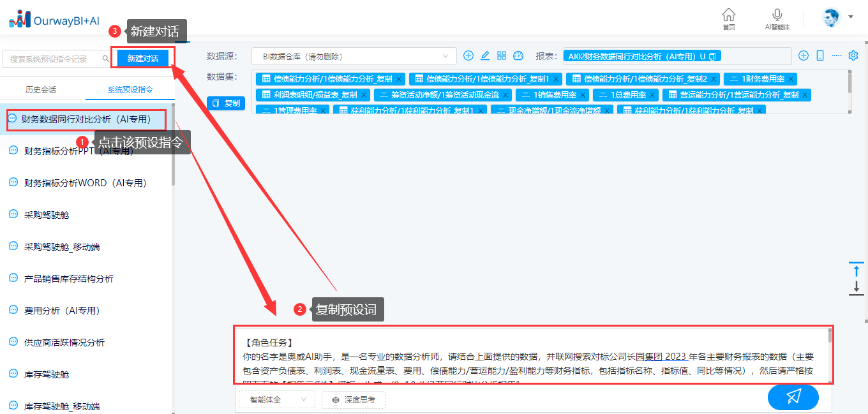Click the 营运能力分析/1营运能力分析_复制 tag text
Image resolution: width=868 pixels, height=414 pixels.
pos(739,95)
